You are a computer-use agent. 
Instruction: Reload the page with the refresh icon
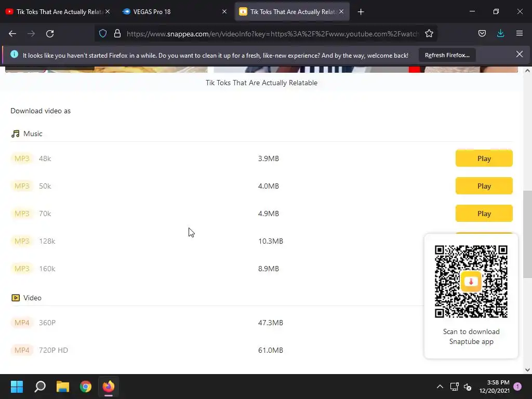tap(50, 34)
